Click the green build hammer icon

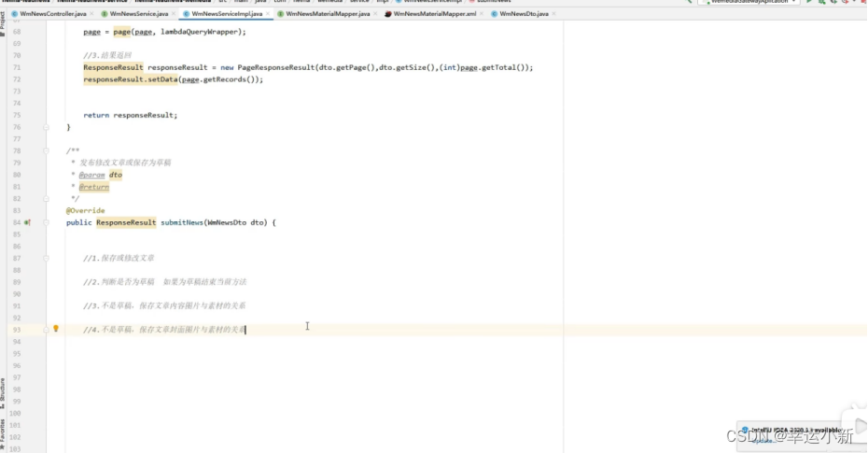click(689, 2)
